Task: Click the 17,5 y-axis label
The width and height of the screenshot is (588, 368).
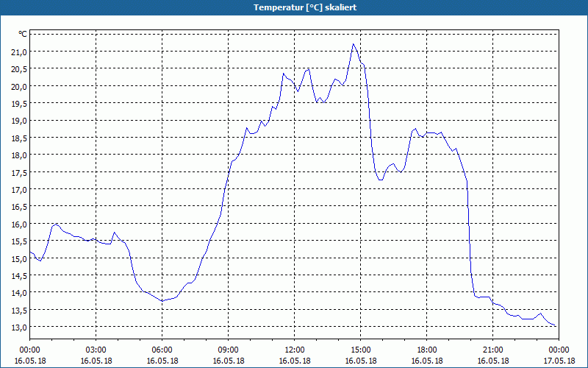Action: click(19, 173)
